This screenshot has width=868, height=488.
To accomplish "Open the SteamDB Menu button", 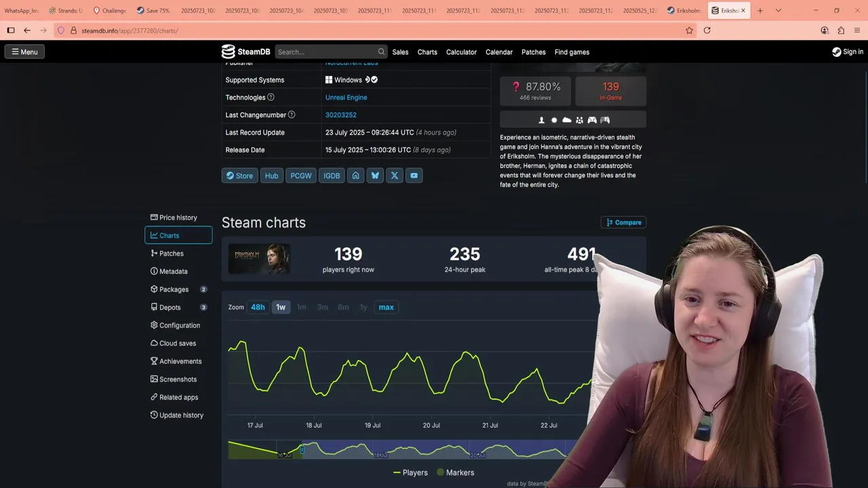I will click(x=24, y=52).
